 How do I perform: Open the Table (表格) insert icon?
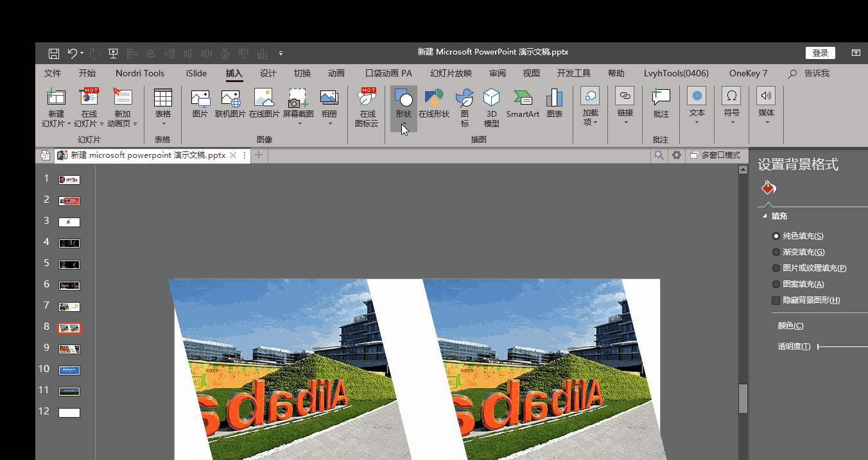(x=163, y=98)
